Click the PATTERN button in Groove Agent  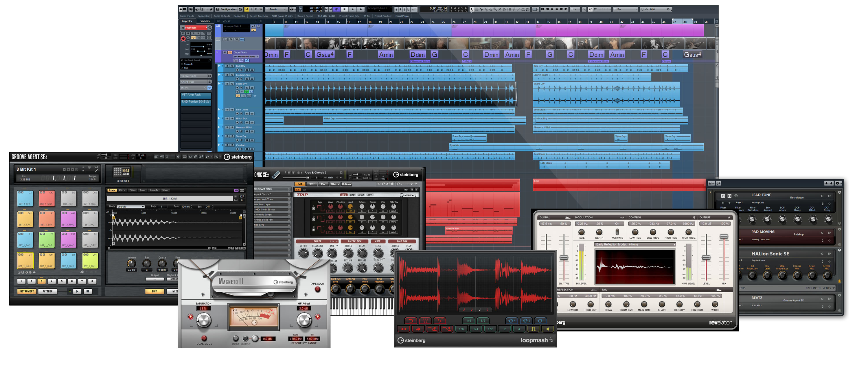coord(47,291)
